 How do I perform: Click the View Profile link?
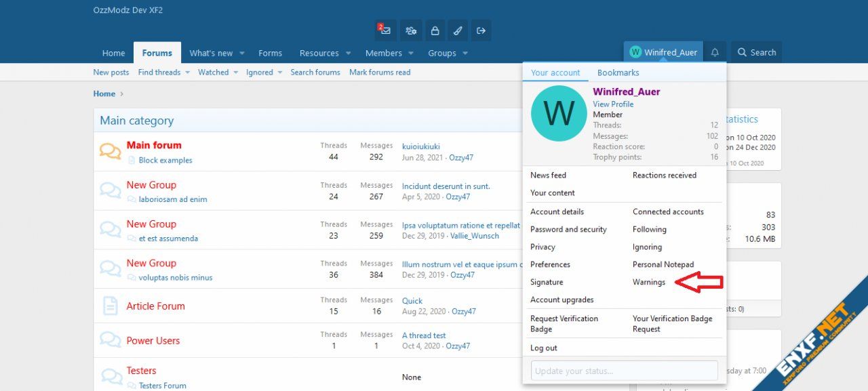pos(613,104)
